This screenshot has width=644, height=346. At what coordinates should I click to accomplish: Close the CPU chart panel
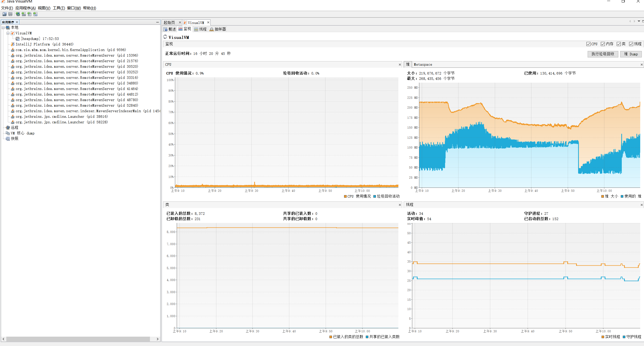click(400, 65)
